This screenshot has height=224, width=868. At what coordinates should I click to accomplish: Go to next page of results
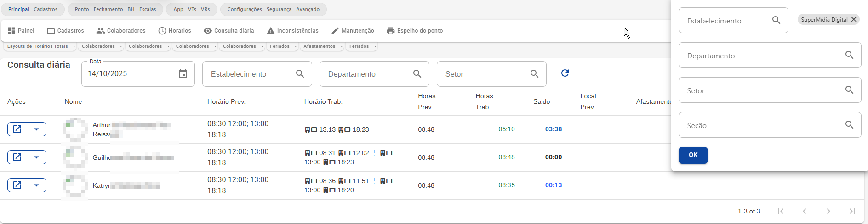(x=828, y=211)
